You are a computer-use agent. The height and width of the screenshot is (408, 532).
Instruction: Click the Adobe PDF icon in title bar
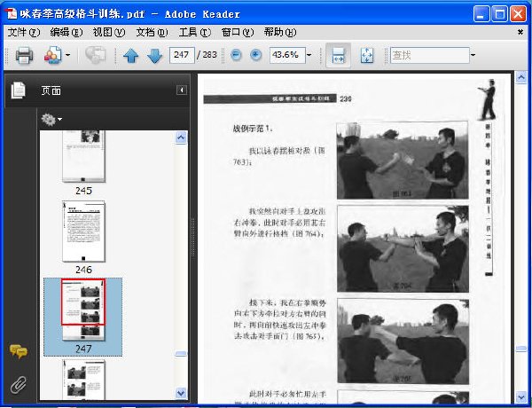click(12, 14)
